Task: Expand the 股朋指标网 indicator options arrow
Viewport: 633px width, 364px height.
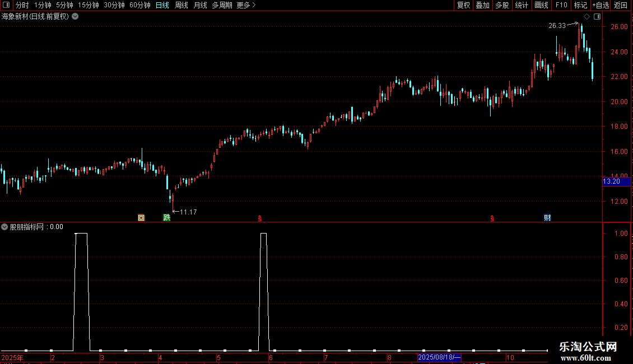Action: pyautogui.click(x=4, y=227)
